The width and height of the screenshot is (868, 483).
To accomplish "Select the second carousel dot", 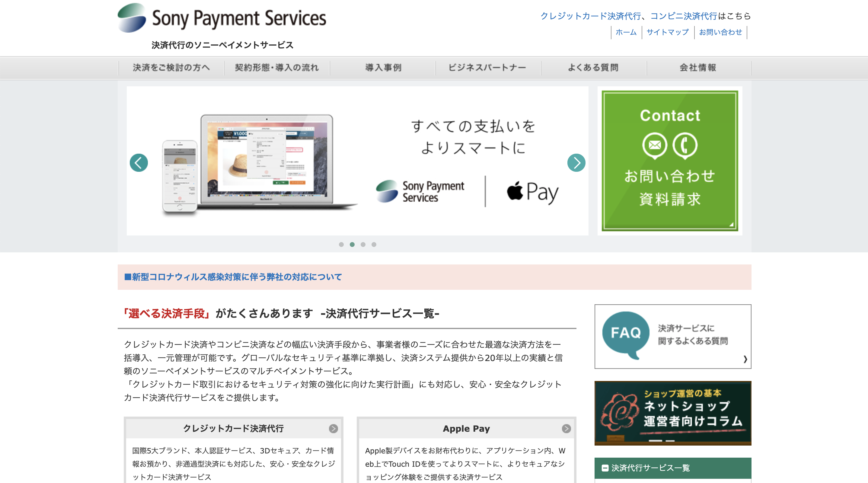I will tap(352, 244).
